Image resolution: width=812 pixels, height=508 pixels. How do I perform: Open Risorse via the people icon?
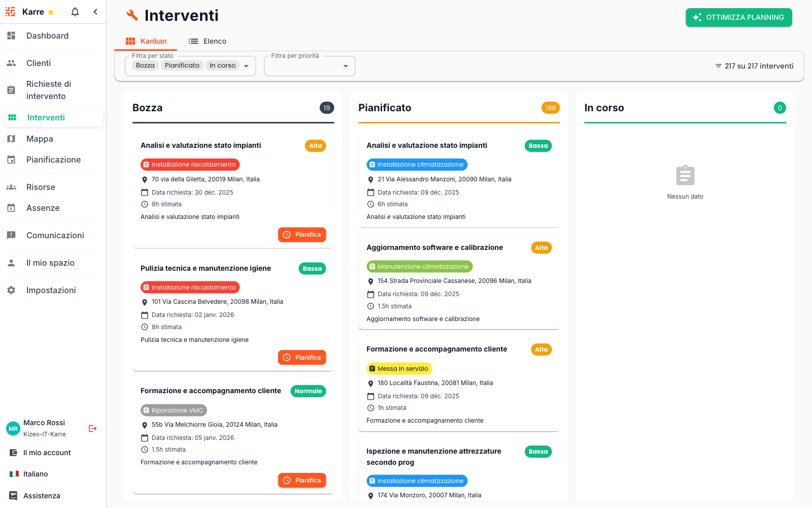tap(12, 187)
